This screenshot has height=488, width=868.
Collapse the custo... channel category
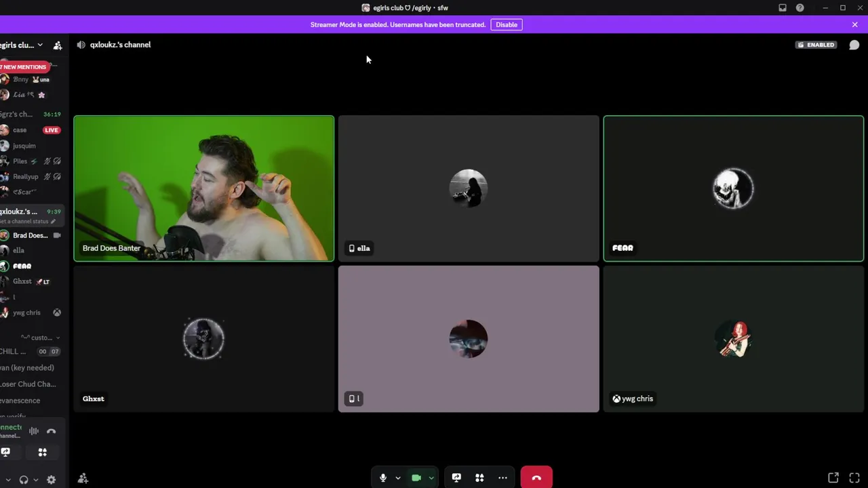39,338
